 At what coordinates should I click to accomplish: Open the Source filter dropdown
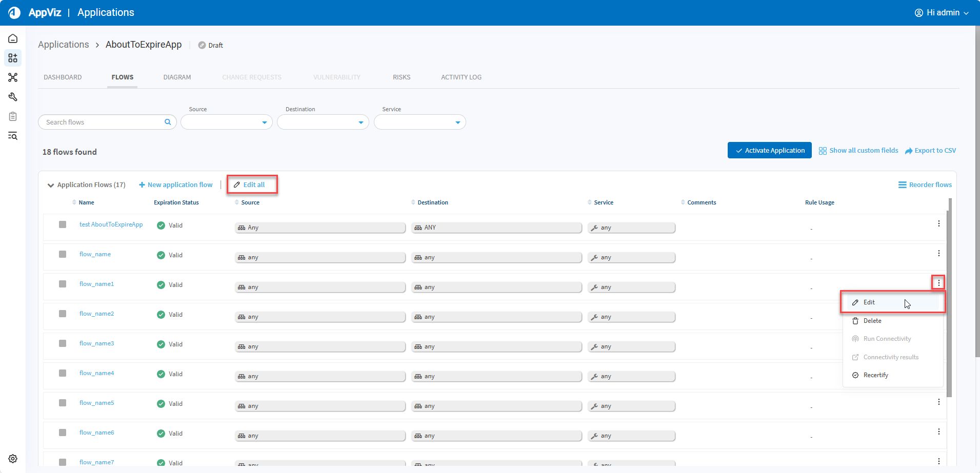tap(226, 122)
